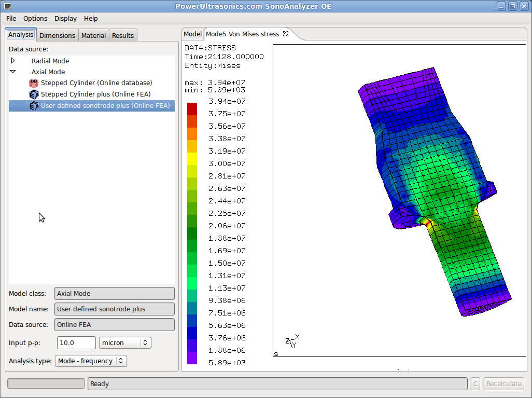Switch to the Dimensions tab
Screen dimensions: 532x398
click(x=58, y=35)
